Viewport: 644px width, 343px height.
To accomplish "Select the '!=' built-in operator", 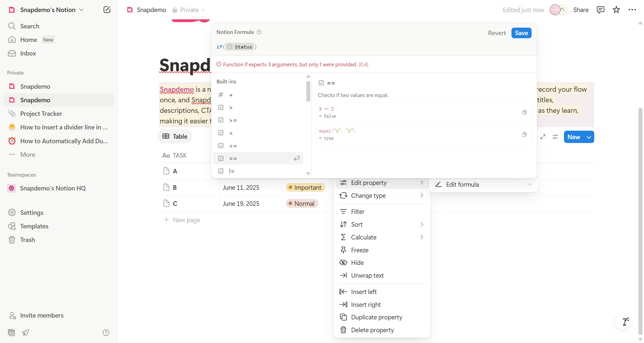I will [258, 171].
